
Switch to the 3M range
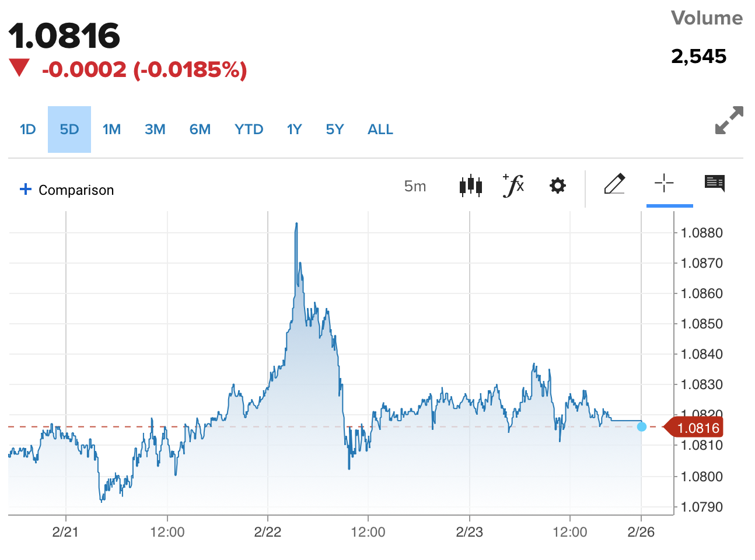155,129
